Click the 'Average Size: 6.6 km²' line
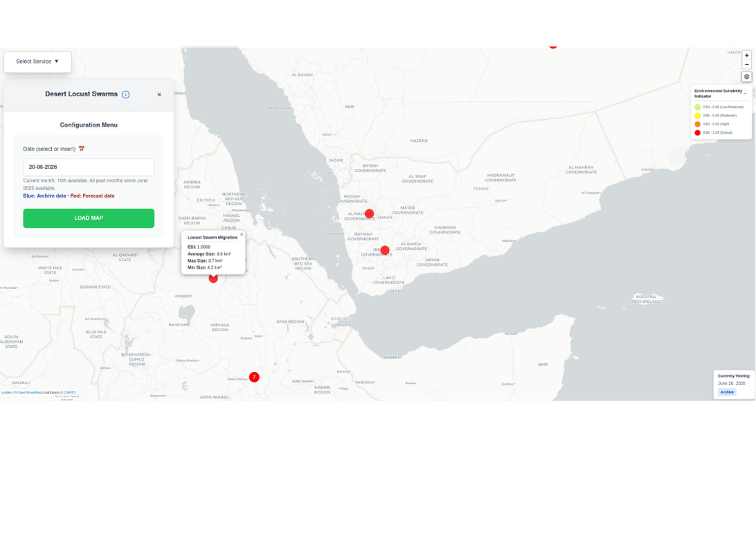Viewport: 756px width, 537px height. [209, 254]
